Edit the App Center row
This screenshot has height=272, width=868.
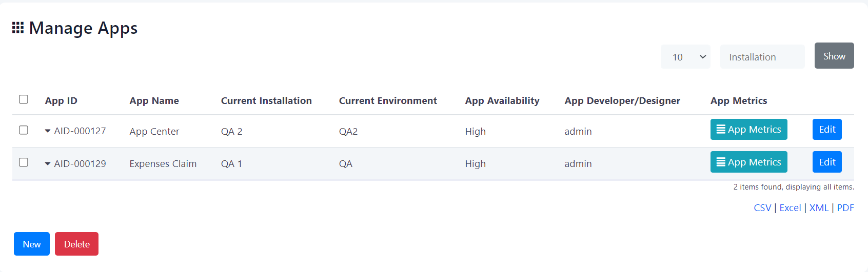coord(827,130)
